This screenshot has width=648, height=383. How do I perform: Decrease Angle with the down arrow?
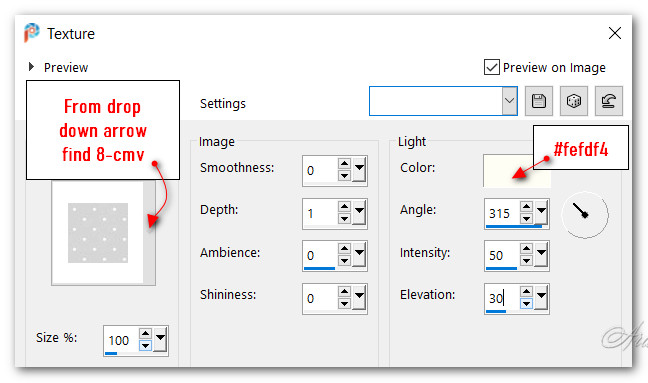tap(526, 219)
